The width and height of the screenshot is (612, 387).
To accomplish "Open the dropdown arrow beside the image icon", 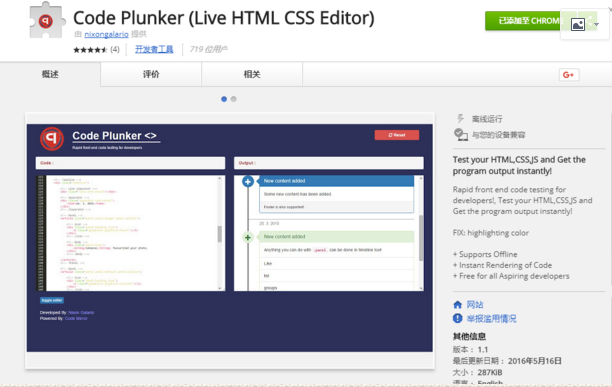I will [596, 25].
